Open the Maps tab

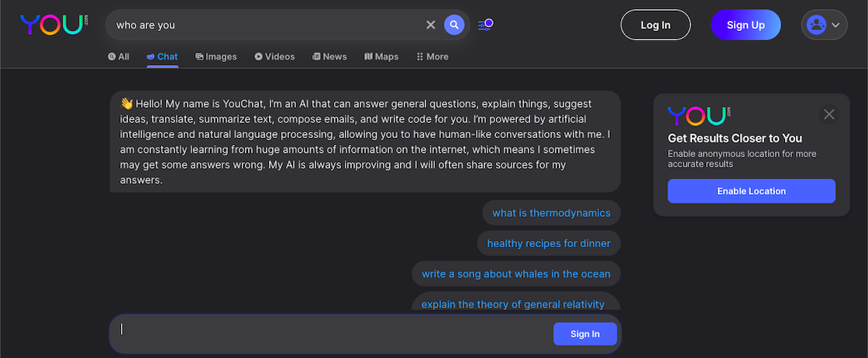click(x=381, y=57)
